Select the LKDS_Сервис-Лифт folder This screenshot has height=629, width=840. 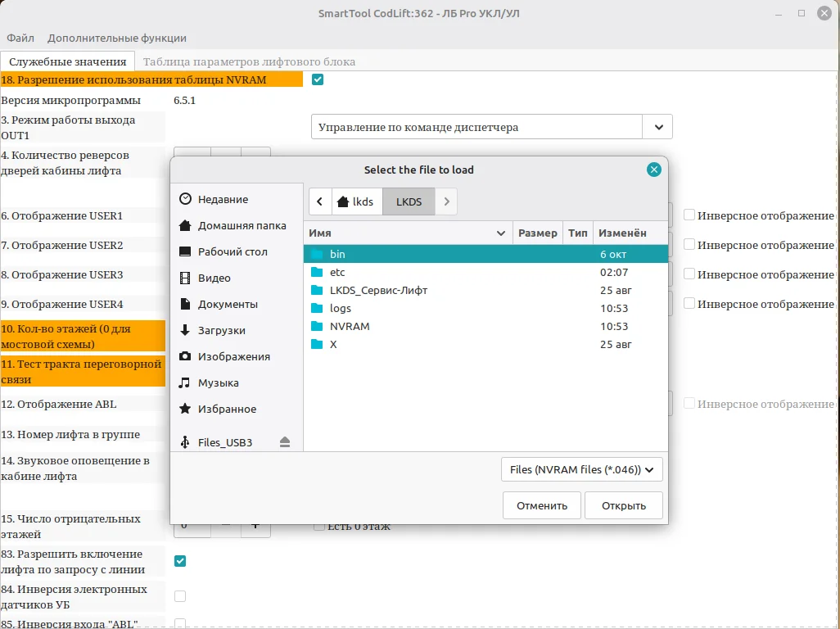click(485, 291)
